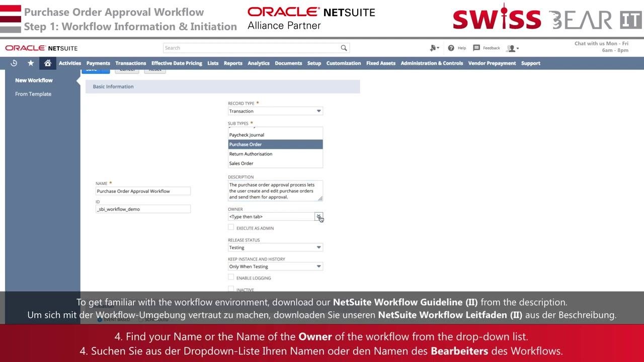Open the Effective Date Pricing menu
This screenshot has width=644, height=362.
pyautogui.click(x=177, y=63)
